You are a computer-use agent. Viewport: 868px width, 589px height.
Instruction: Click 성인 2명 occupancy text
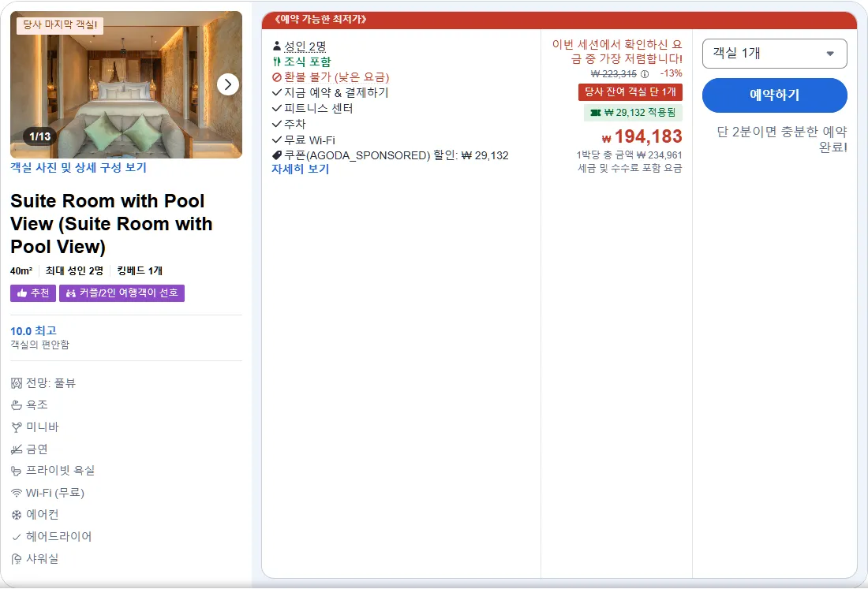coord(305,46)
